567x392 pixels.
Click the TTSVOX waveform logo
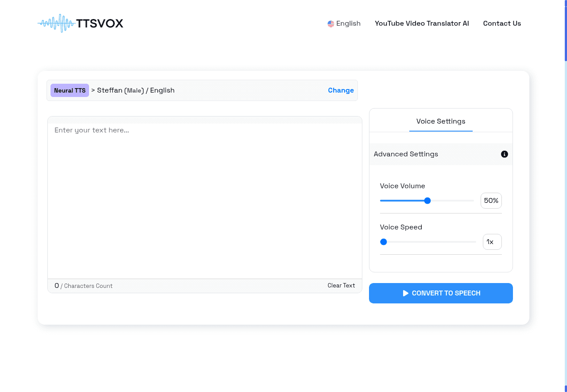click(x=55, y=23)
